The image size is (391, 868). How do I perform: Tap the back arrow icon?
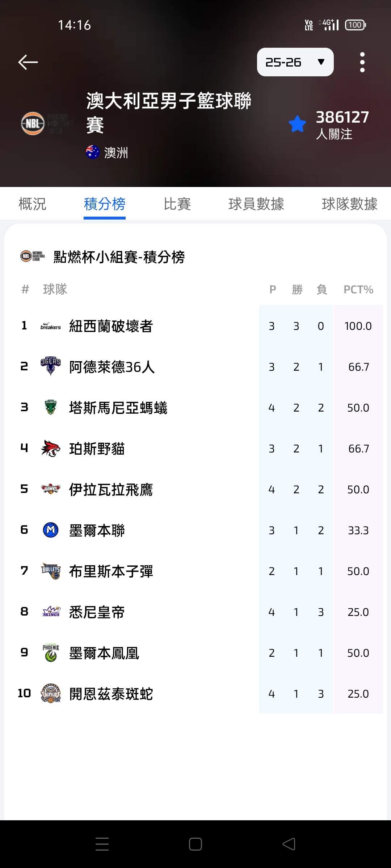coord(28,62)
